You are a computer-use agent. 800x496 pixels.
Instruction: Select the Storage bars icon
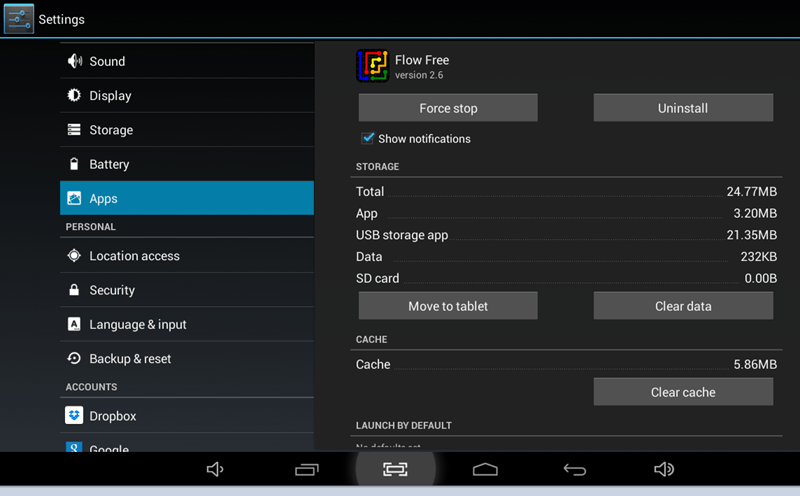click(x=74, y=130)
